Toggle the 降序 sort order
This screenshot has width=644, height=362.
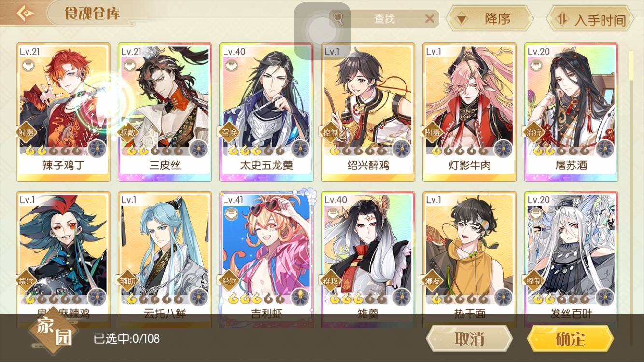point(490,19)
